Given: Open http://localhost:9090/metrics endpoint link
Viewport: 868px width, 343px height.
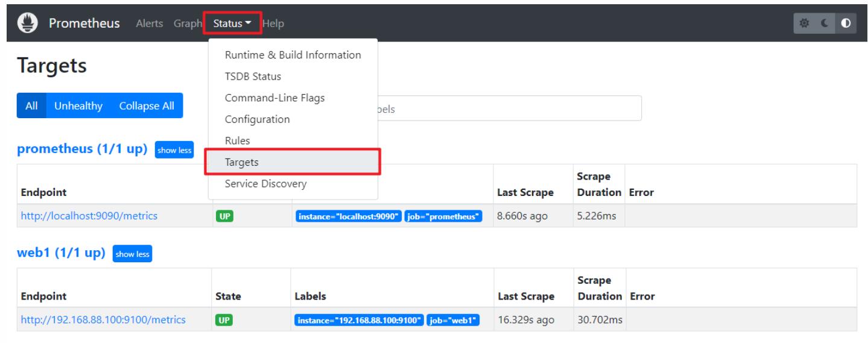Looking at the screenshot, I should point(89,216).
